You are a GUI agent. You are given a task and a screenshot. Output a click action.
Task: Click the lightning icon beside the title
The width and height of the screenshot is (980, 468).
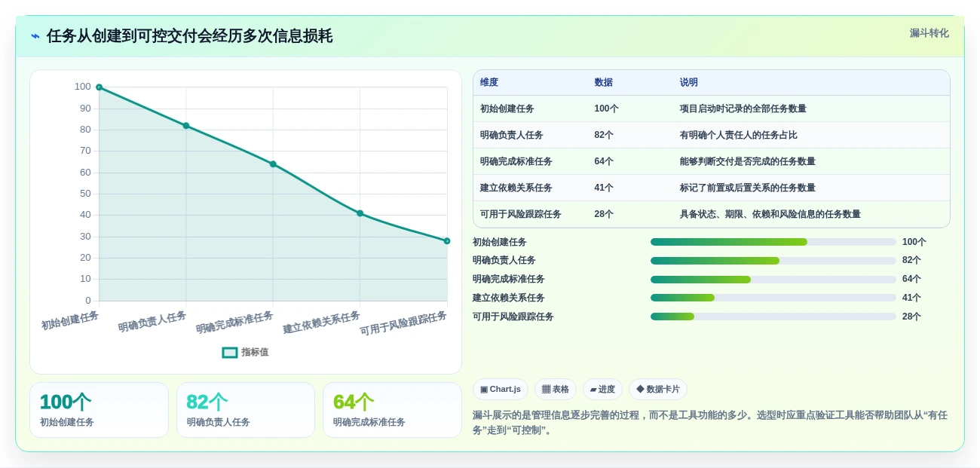[35, 36]
